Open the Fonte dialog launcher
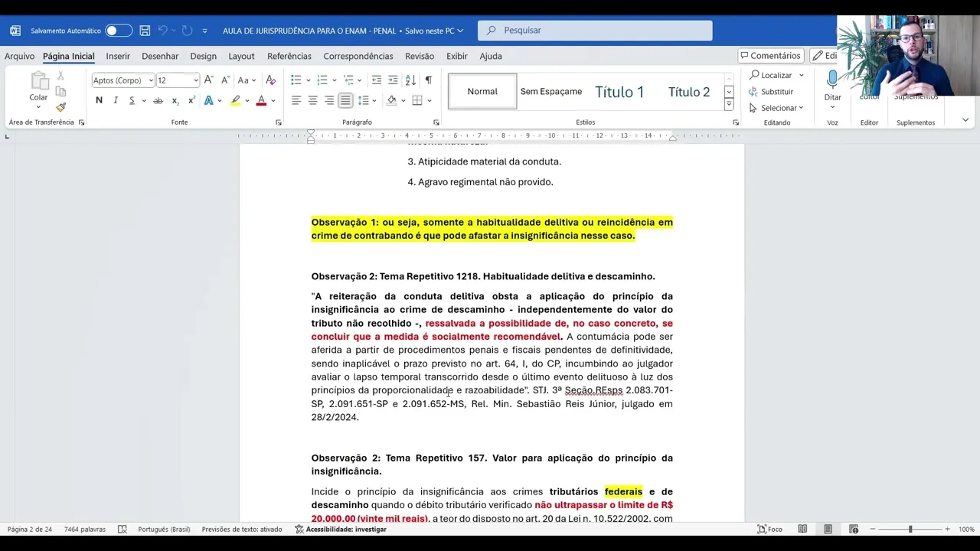 click(x=278, y=122)
